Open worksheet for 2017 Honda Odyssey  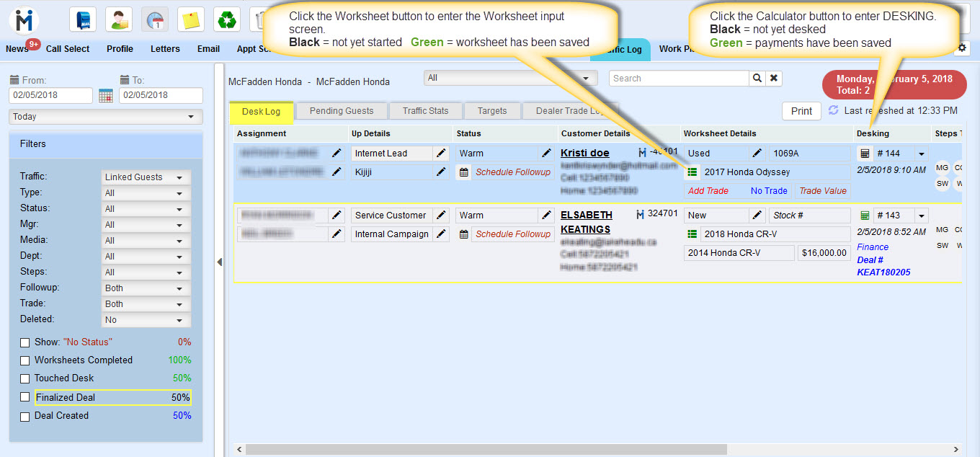coord(692,172)
